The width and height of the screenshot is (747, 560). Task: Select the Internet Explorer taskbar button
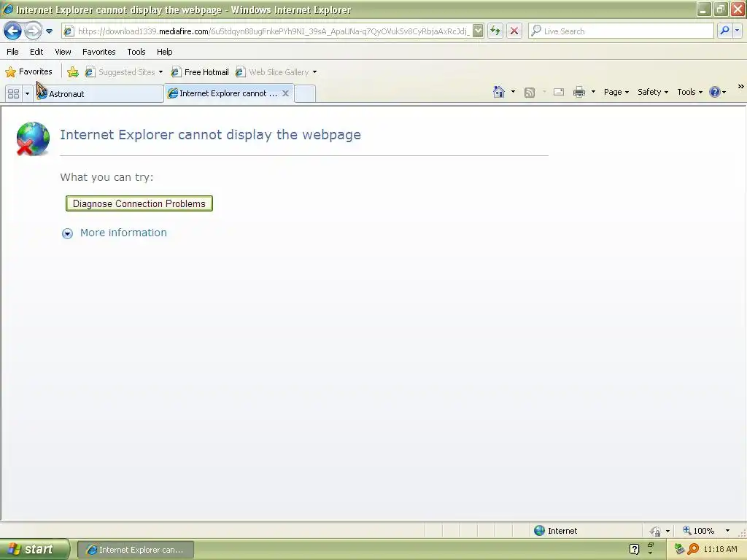pyautogui.click(x=135, y=550)
